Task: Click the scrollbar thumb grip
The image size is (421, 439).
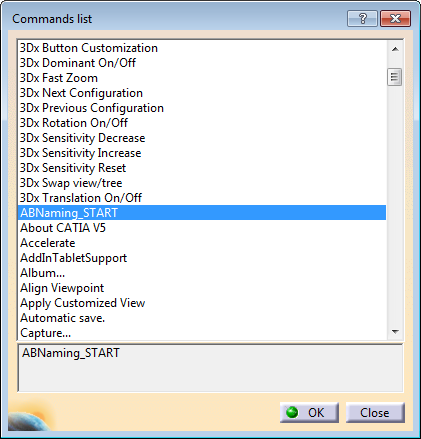Action: click(395, 77)
